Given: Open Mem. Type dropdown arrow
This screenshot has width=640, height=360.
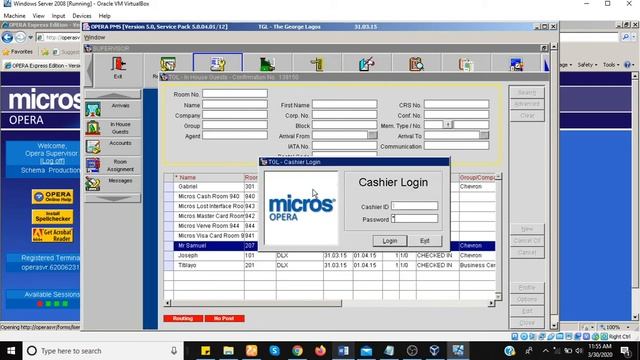Looking at the screenshot, I should (448, 125).
